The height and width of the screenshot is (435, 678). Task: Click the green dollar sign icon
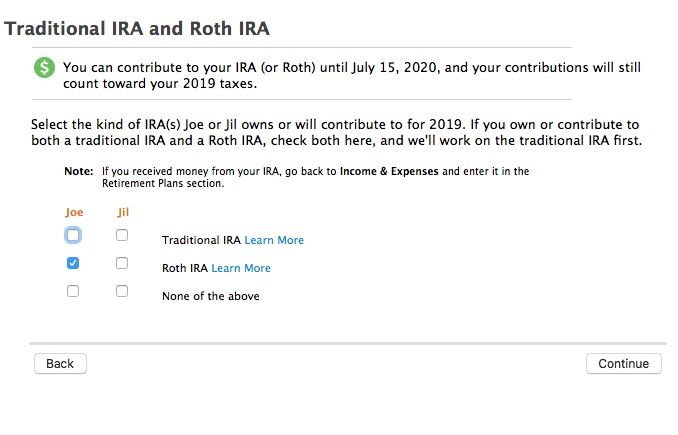tap(44, 68)
